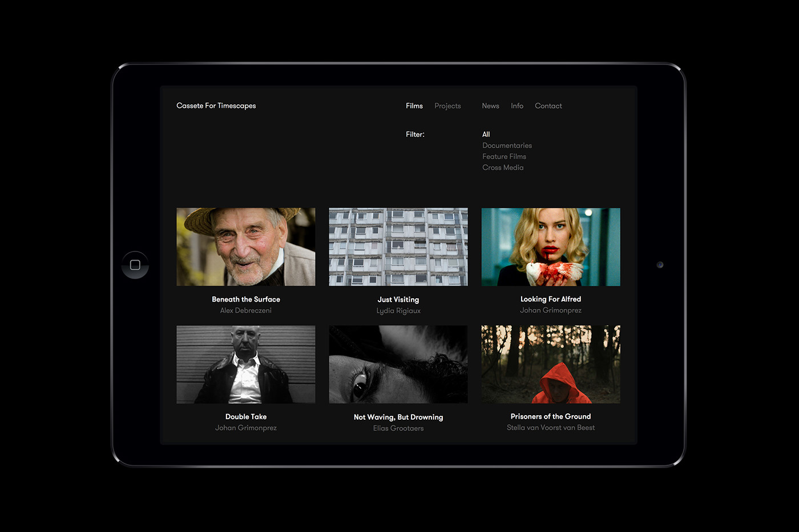799x532 pixels.
Task: Open Beneath the Surface thumbnail
Action: [x=245, y=247]
